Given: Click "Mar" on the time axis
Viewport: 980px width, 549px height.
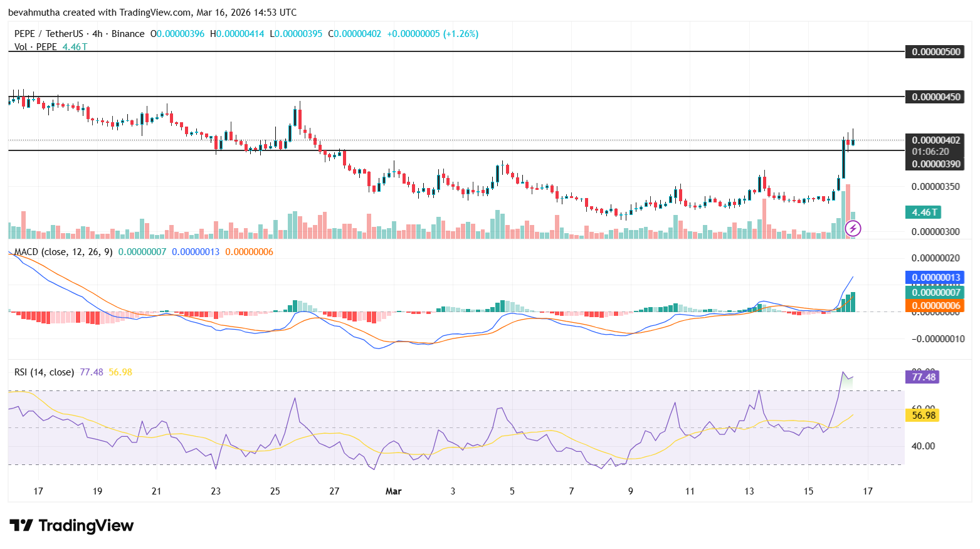Looking at the screenshot, I should point(394,491).
